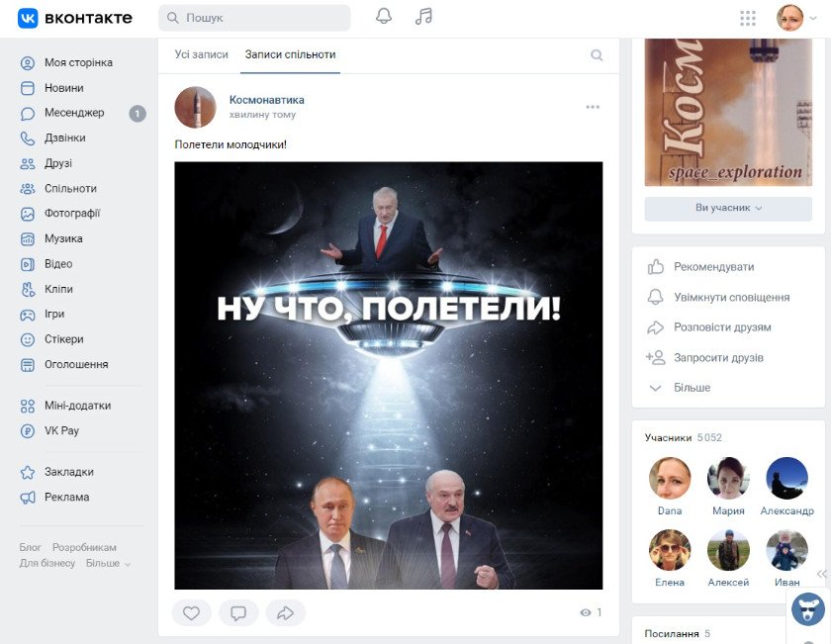The image size is (831, 644).
Task: Click the post view count eye icon
Action: (586, 612)
